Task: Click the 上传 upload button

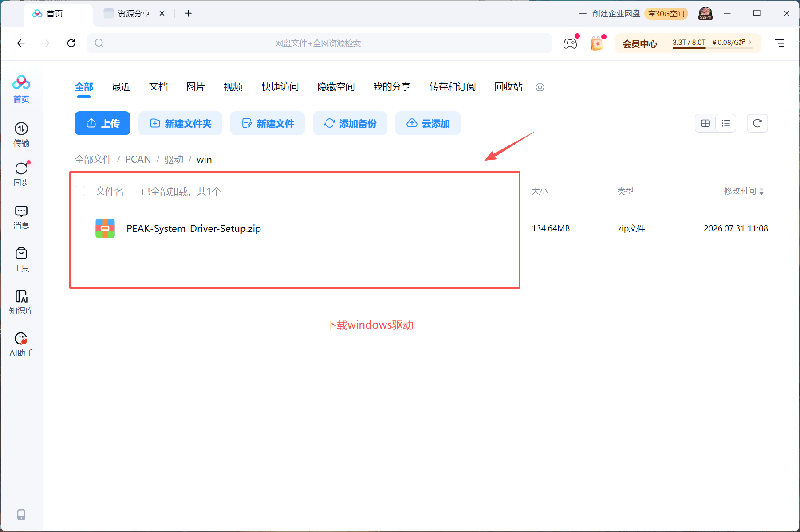Action: click(102, 123)
